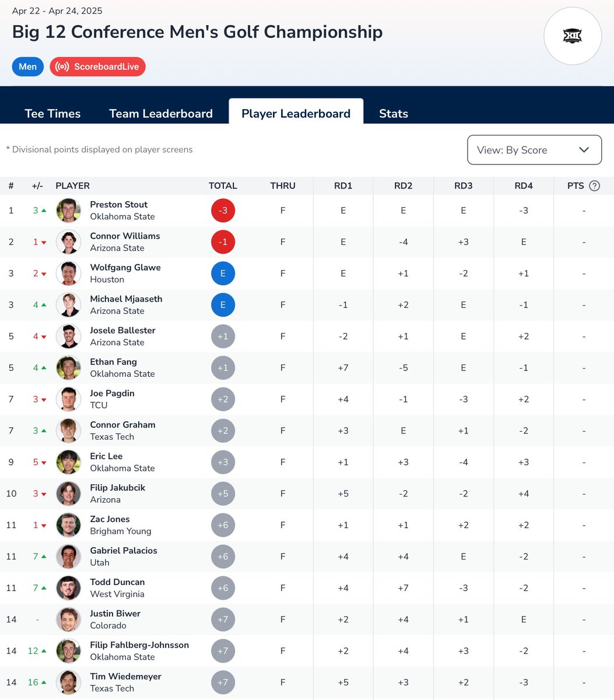Click the THRU column header

(x=283, y=185)
